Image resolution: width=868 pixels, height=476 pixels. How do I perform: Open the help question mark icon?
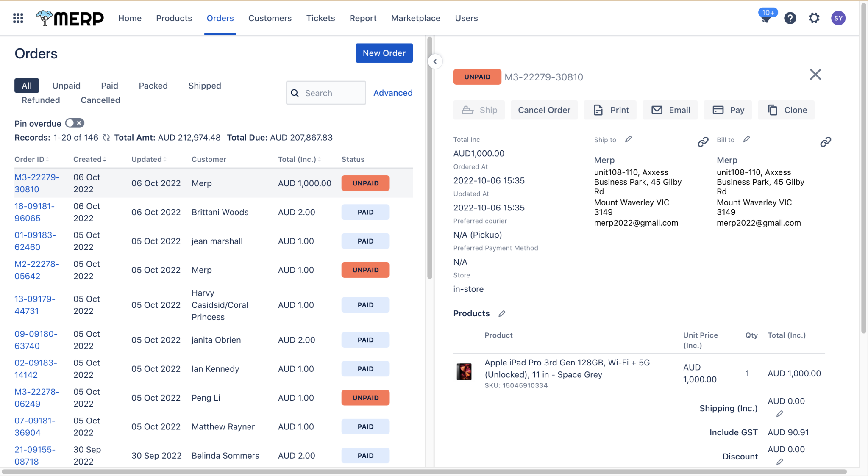coord(790,18)
